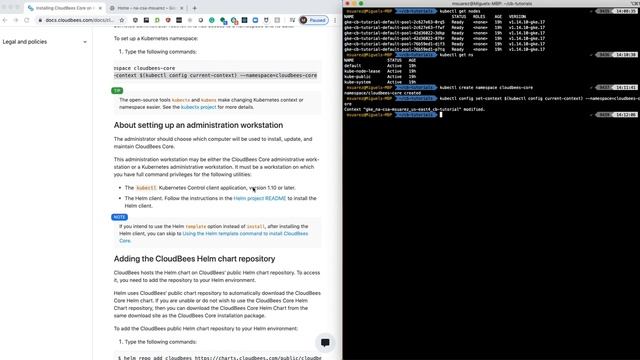Click the red shield extension icon
Image resolution: width=640 pixels, height=360 pixels.
[x=168, y=20]
